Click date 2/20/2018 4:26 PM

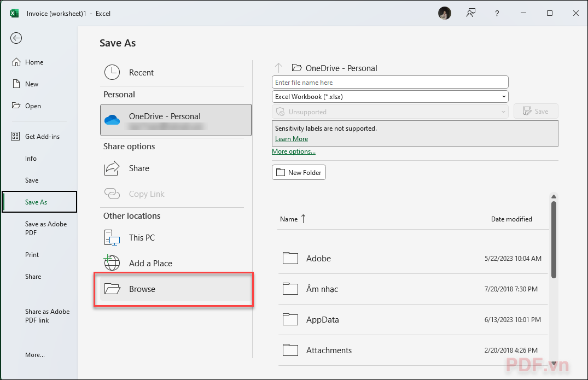pos(511,350)
